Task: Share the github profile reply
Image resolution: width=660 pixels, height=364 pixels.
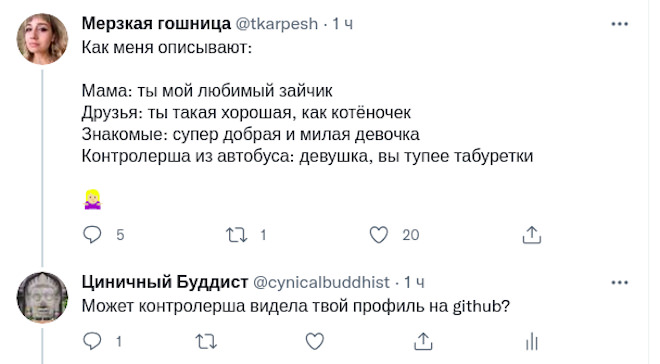Action: tap(423, 341)
